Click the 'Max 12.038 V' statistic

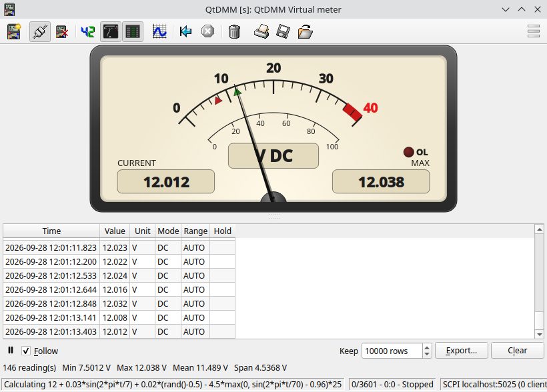pos(141,367)
